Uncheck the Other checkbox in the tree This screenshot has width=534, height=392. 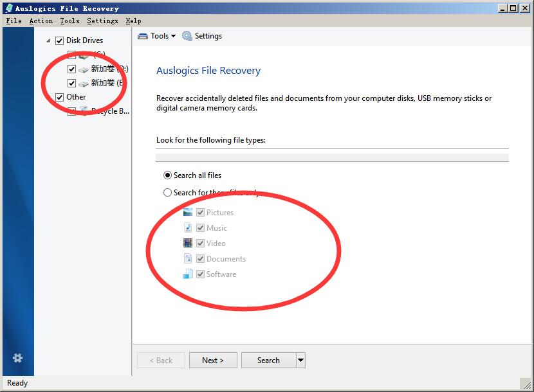(x=60, y=97)
